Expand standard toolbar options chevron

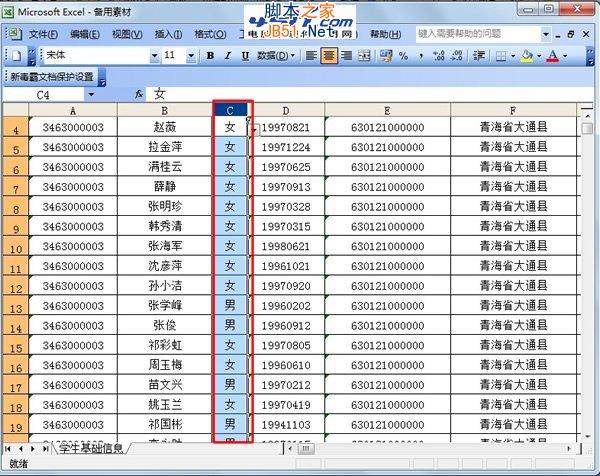[32, 56]
